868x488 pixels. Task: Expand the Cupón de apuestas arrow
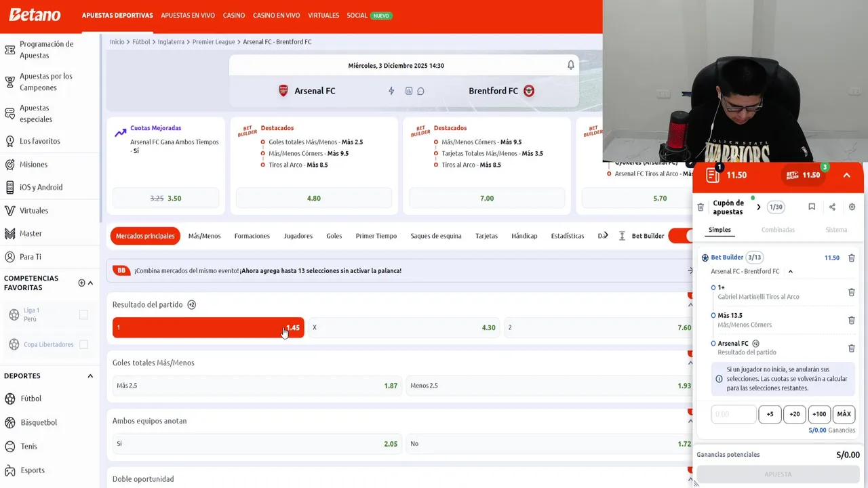758,207
